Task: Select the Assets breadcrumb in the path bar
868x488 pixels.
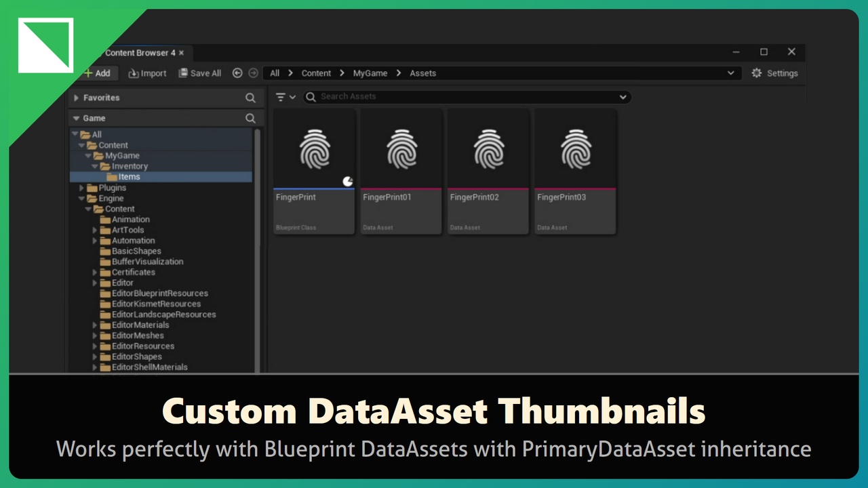Action: click(423, 73)
